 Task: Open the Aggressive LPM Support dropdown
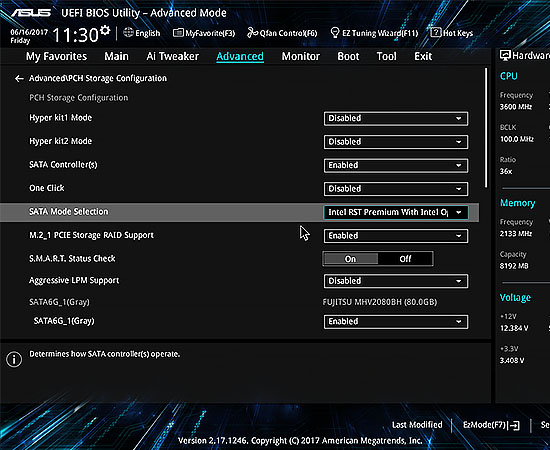click(x=396, y=281)
